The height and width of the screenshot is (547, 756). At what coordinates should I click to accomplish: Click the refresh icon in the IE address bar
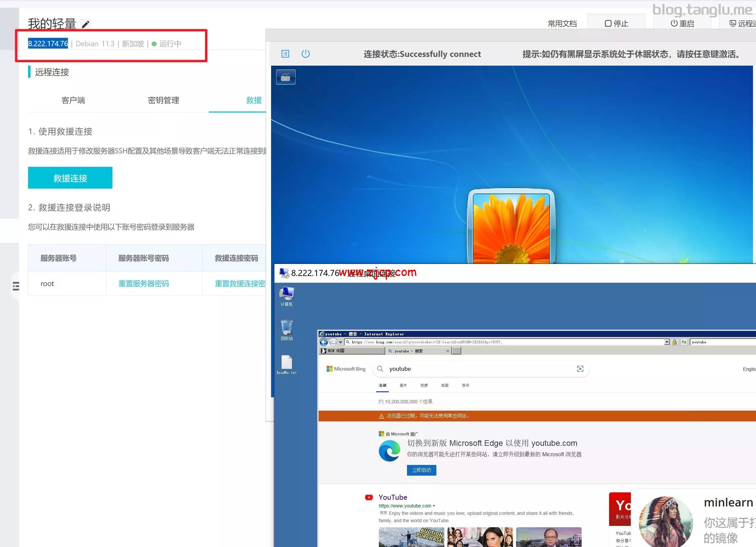tap(684, 342)
